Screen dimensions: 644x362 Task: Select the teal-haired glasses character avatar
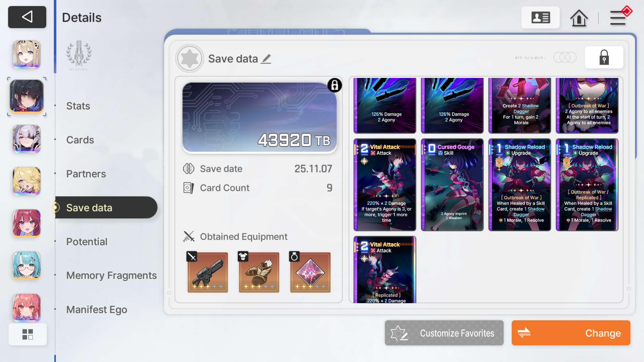27,265
